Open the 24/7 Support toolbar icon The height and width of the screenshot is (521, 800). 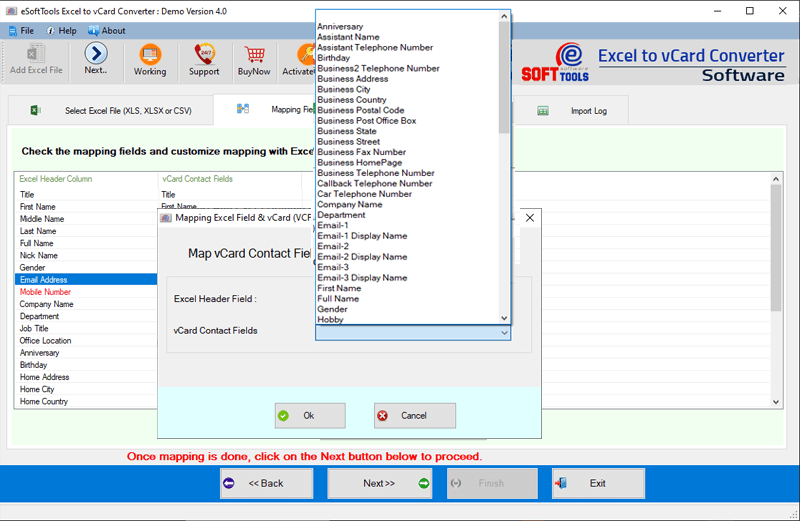click(204, 60)
